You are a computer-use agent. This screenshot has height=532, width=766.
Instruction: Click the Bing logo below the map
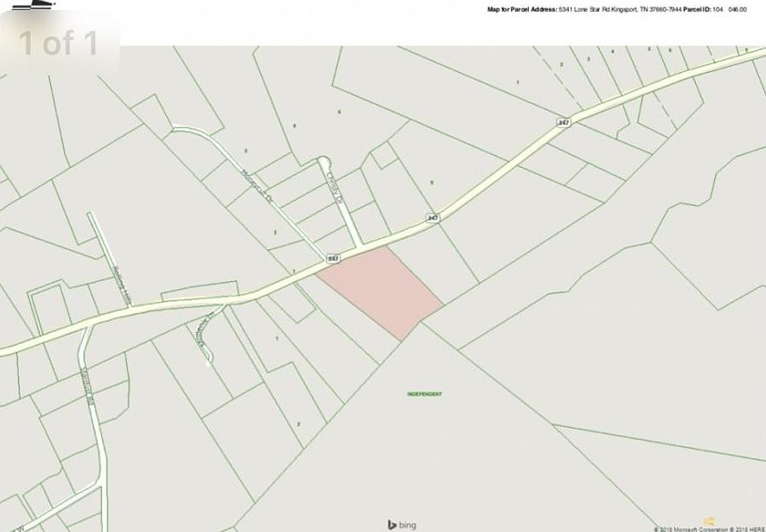coord(402,524)
